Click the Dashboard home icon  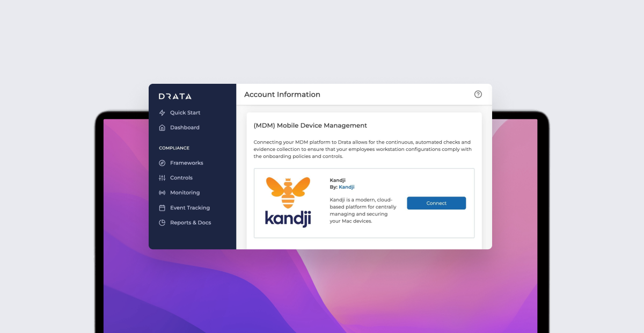pos(162,127)
